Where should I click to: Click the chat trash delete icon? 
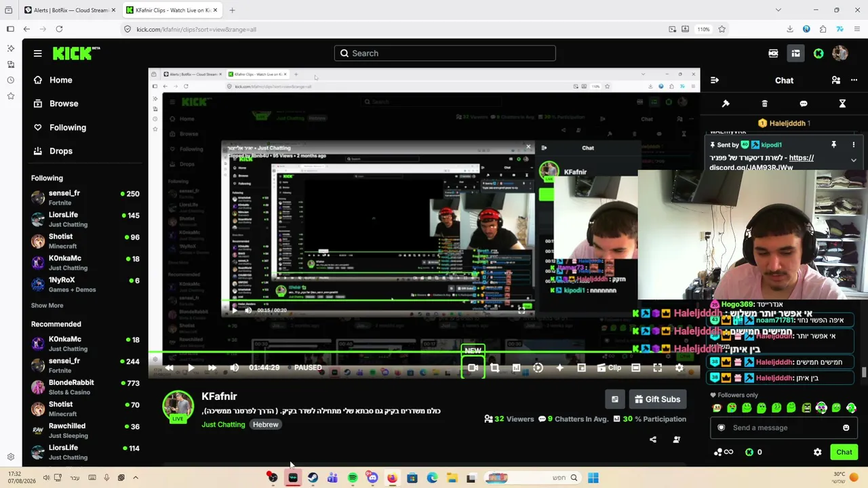[764, 104]
